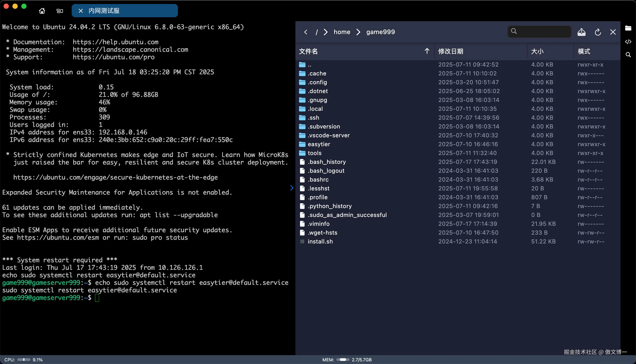Sort files by 修改日期 column
Viewport: 636px width, 364px height.
pos(450,51)
